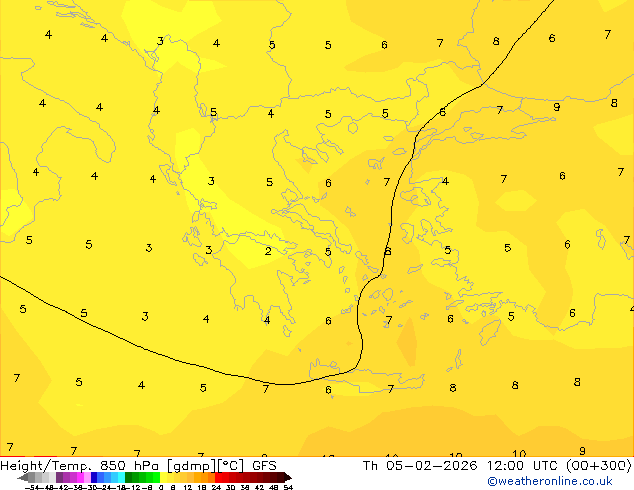
Task: Click the bright red 24°C legend swatch
Action: (x=218, y=477)
